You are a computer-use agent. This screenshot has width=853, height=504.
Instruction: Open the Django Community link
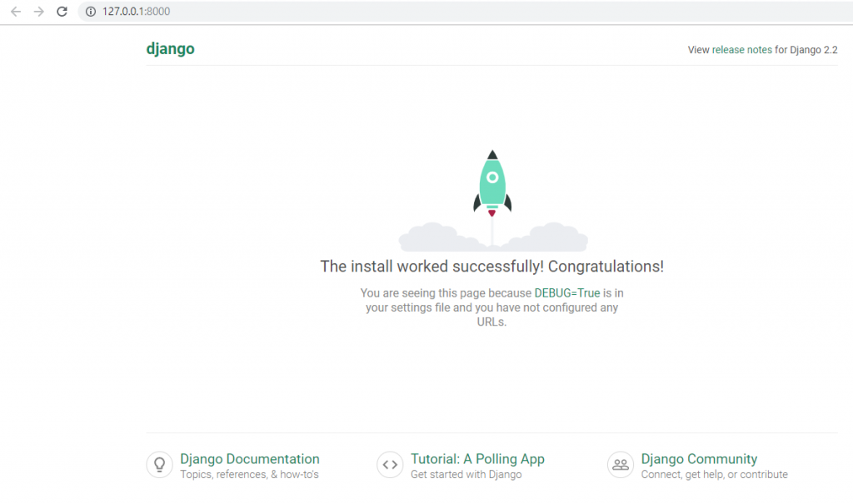tap(699, 459)
